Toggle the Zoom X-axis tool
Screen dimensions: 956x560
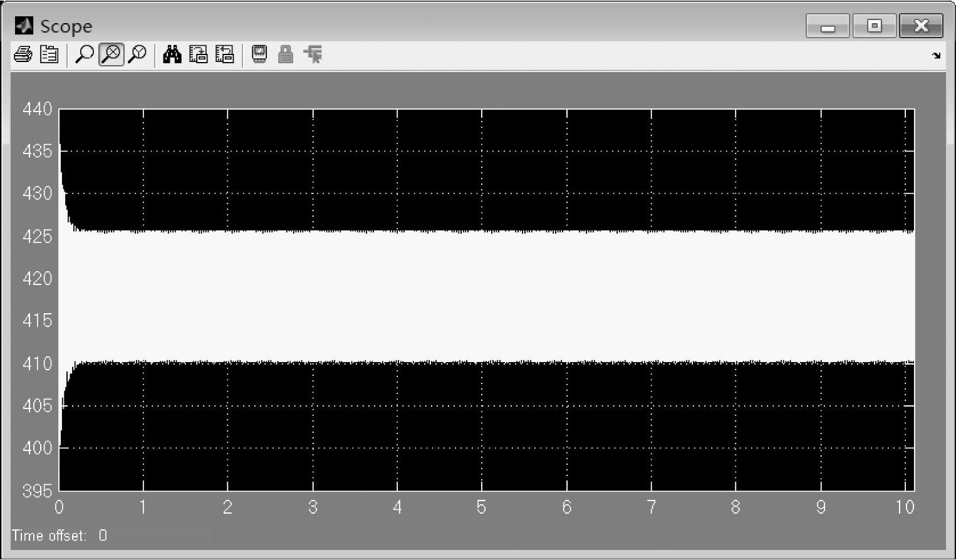point(111,55)
